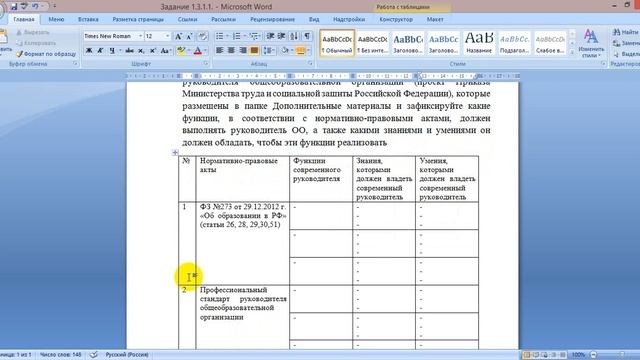Open the Ссылки tab
The height and width of the screenshot is (360, 640).
point(187,19)
